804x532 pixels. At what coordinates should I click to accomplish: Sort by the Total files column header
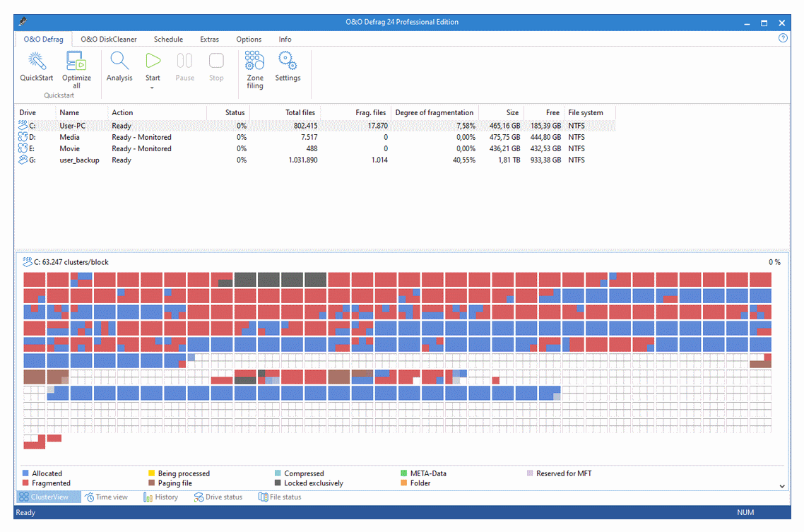point(285,112)
